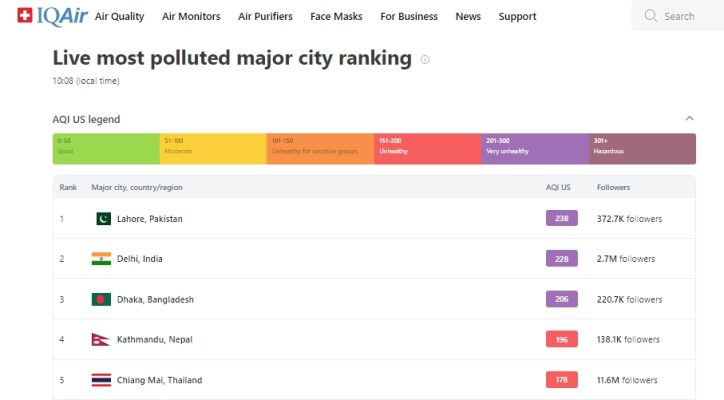Open the Air Monitors menu
The width and height of the screenshot is (724, 400).
(x=191, y=16)
